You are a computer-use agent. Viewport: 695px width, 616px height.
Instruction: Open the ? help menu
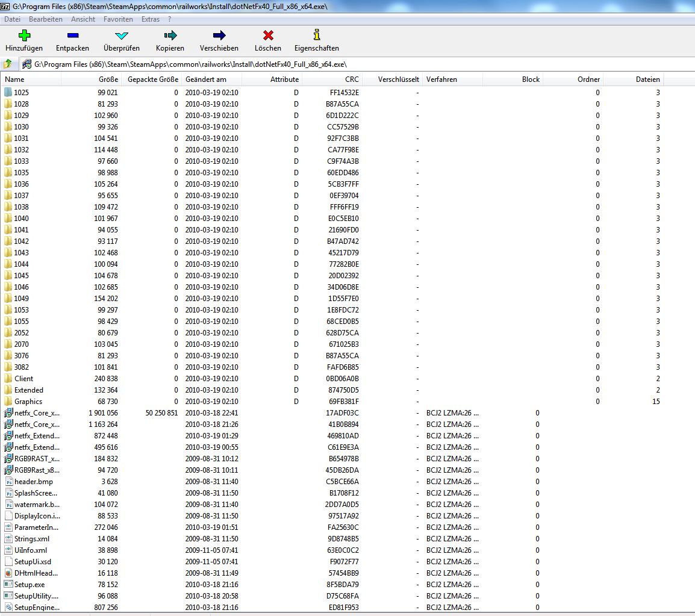[169, 19]
